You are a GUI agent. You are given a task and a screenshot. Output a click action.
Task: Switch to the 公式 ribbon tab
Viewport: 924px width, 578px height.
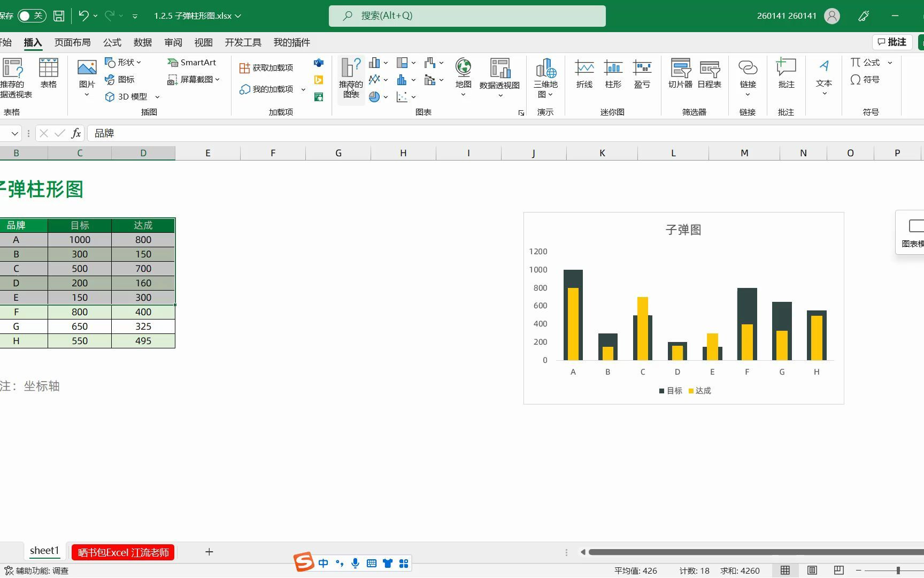(x=112, y=42)
